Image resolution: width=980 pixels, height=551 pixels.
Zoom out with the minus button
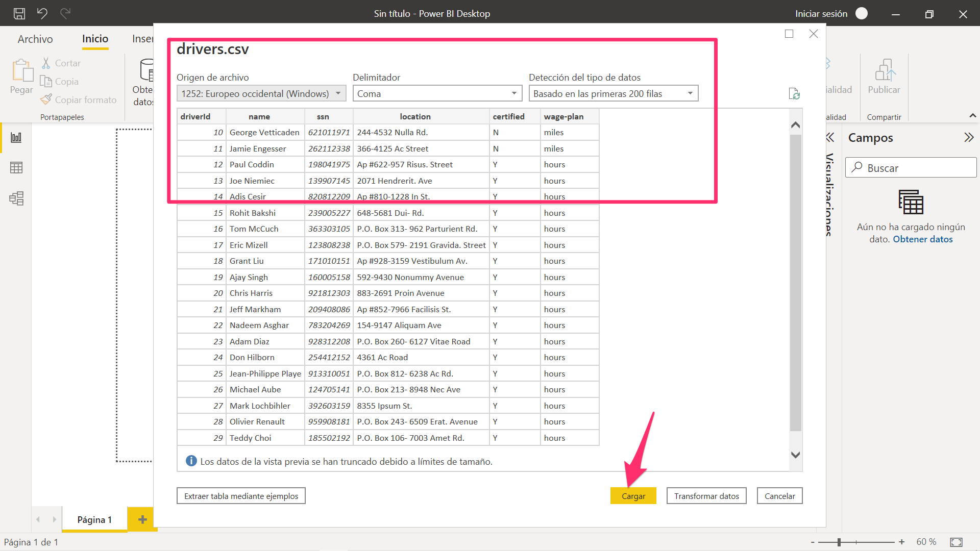coord(813,542)
